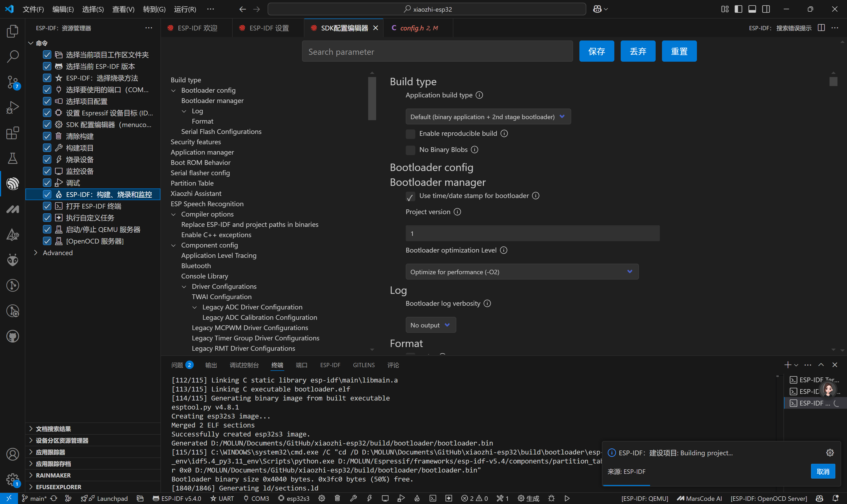The height and width of the screenshot is (504, 847).
Task: Open the Application build type dropdown
Action: coord(488,117)
